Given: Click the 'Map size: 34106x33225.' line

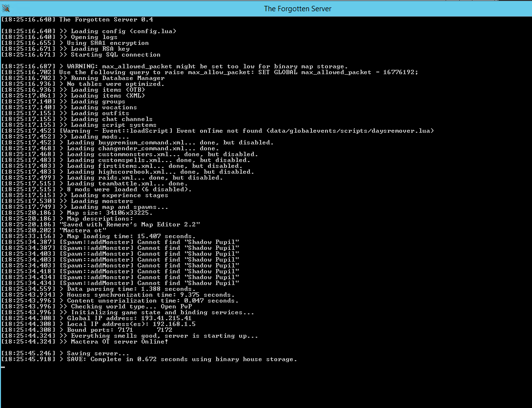Looking at the screenshot, I should [x=77, y=213].
